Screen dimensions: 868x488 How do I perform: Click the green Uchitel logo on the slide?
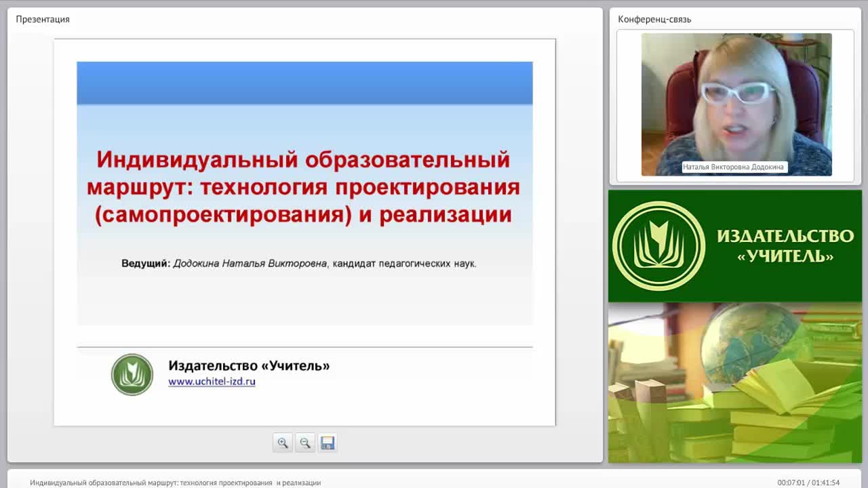click(x=132, y=374)
